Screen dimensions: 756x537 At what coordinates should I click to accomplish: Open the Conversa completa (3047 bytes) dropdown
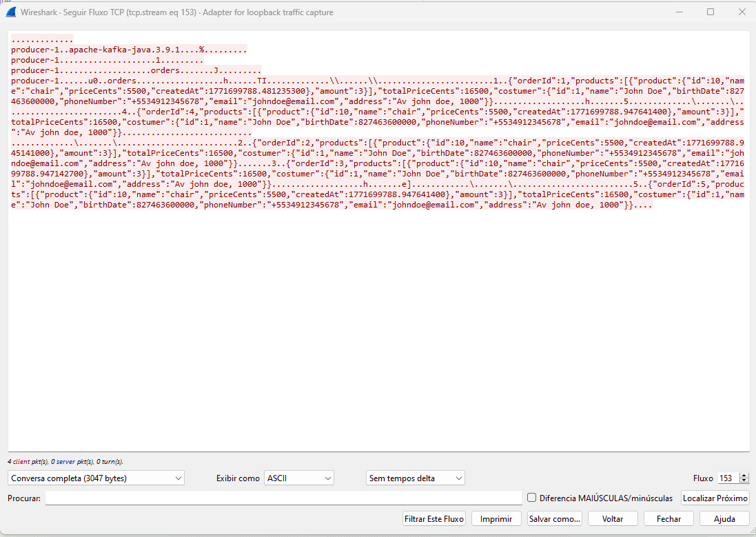coord(96,478)
